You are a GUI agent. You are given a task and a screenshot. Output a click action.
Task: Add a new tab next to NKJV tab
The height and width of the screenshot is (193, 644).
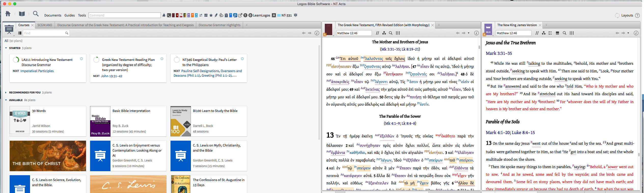point(546,25)
